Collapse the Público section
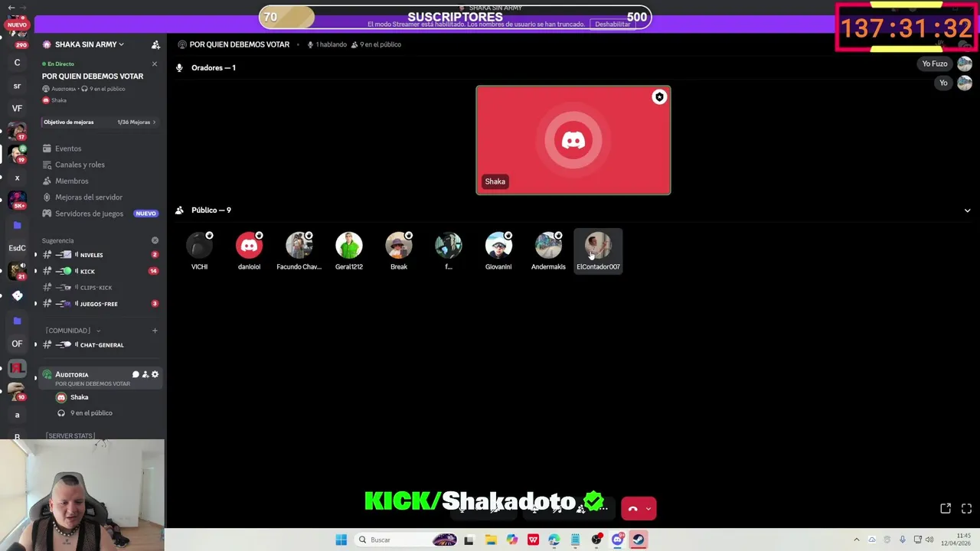980x551 pixels. pyautogui.click(x=967, y=210)
